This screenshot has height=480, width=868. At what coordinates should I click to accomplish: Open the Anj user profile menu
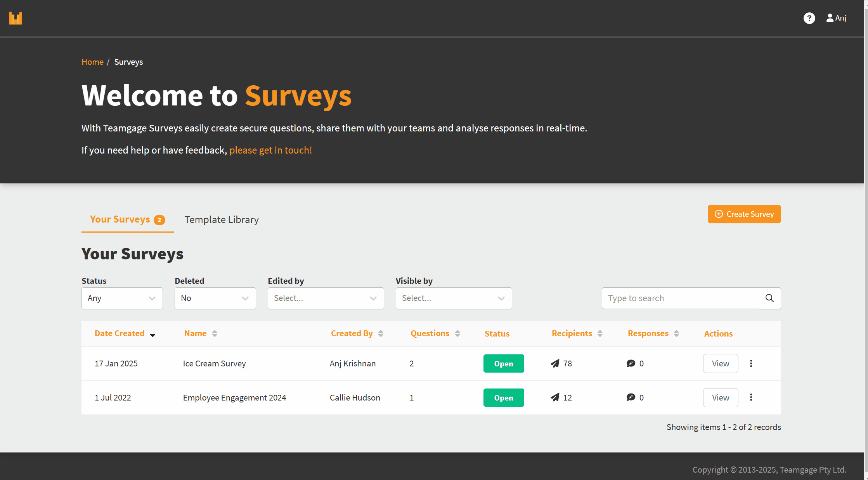(x=836, y=18)
